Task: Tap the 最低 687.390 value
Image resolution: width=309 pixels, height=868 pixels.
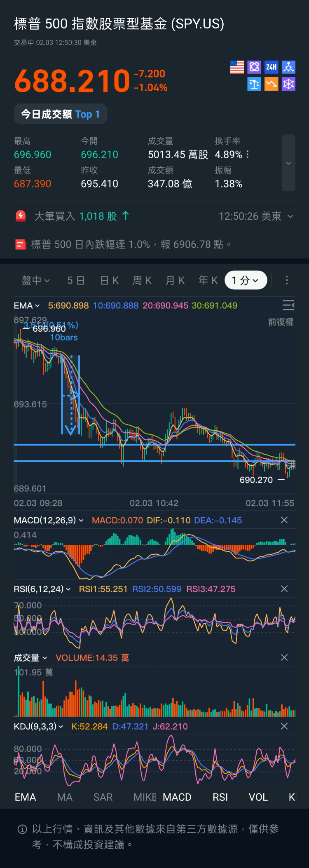Action: [x=33, y=184]
